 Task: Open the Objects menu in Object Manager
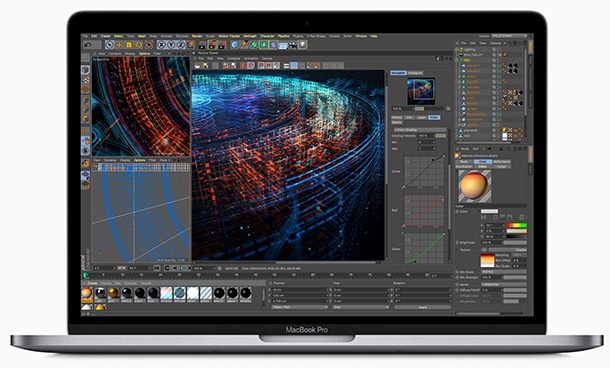tap(496, 43)
